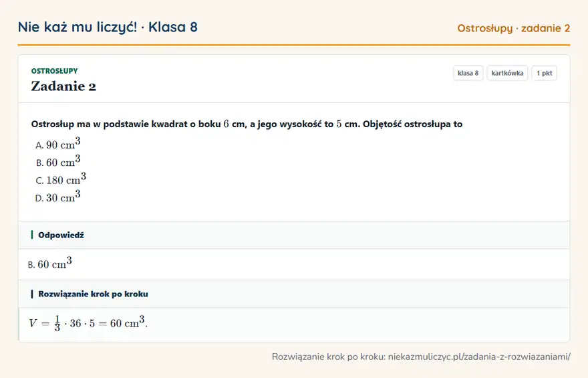Screen dimensions: 588x378
Task: Click the 'klasa 8' tag
Action: pos(468,73)
